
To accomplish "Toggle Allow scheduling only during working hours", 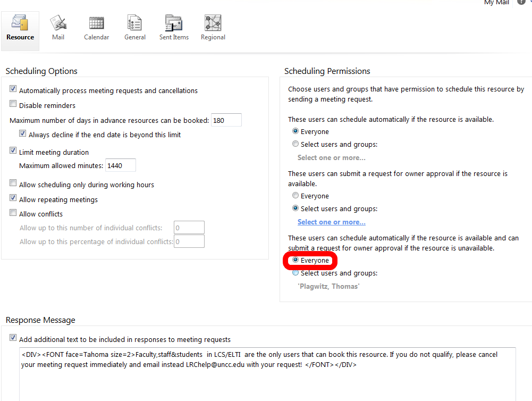I will coord(13,184).
